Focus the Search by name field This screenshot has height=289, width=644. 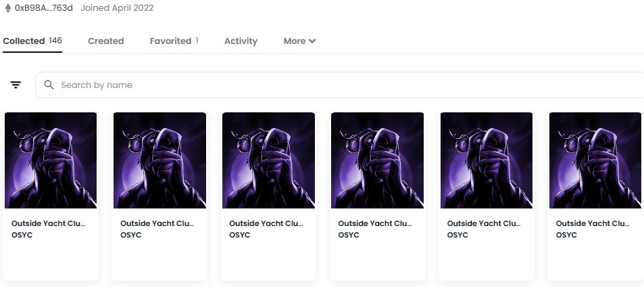(x=339, y=85)
